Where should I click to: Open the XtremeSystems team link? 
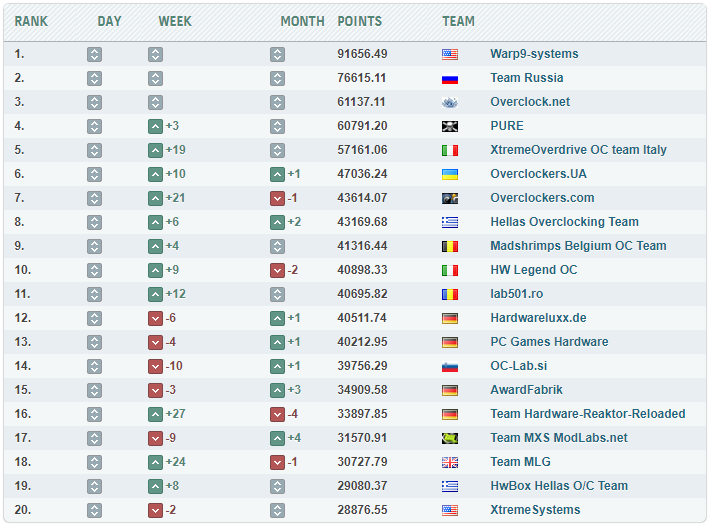(535, 510)
